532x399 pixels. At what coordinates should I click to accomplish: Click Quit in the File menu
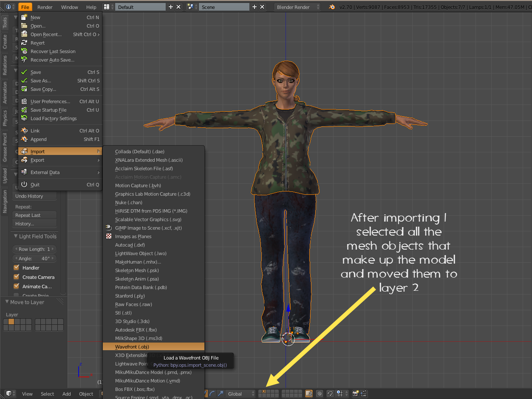pos(60,185)
